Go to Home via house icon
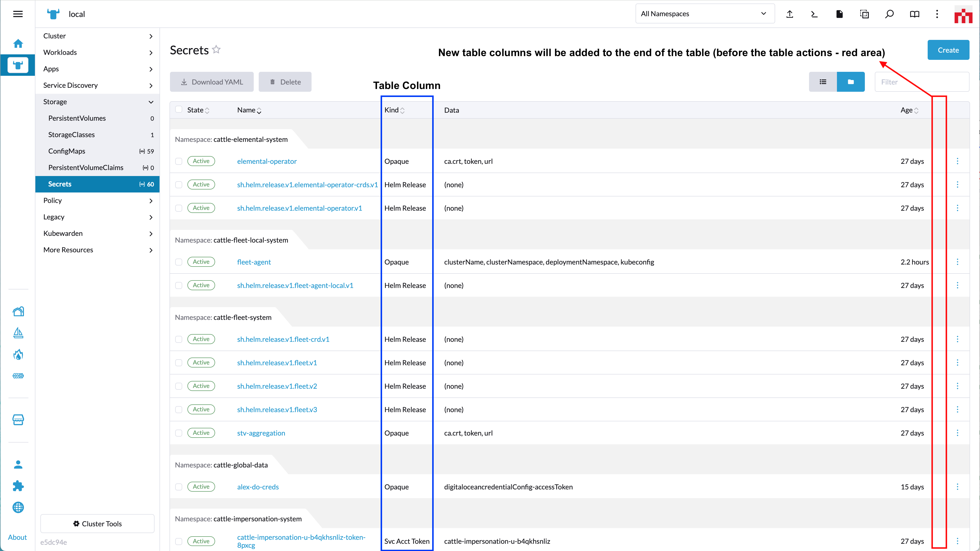 [18, 43]
